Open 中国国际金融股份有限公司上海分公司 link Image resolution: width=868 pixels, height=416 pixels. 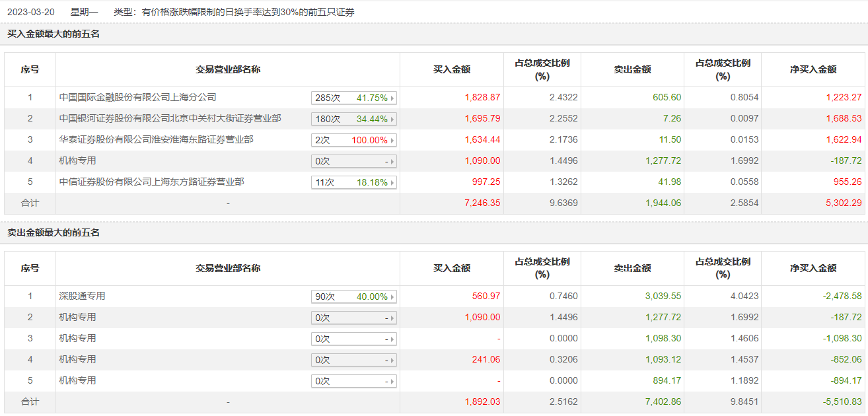click(x=137, y=97)
